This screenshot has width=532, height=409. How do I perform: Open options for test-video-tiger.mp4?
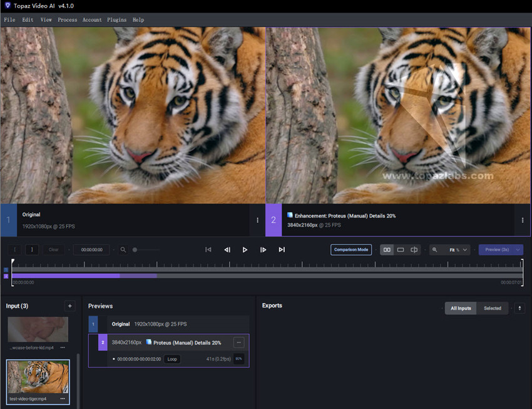63,398
